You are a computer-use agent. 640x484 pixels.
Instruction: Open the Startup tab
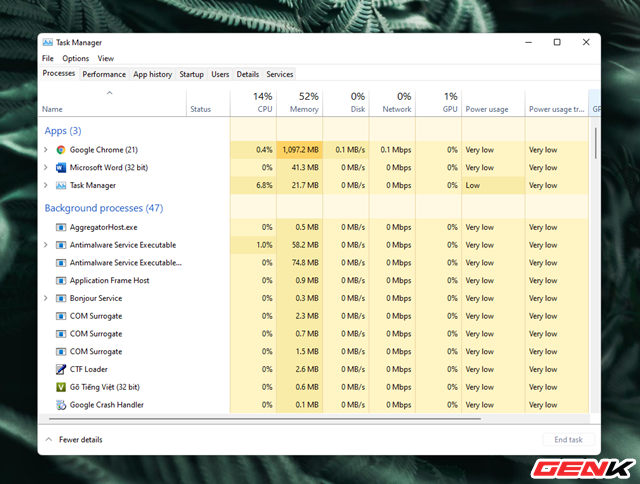191,74
